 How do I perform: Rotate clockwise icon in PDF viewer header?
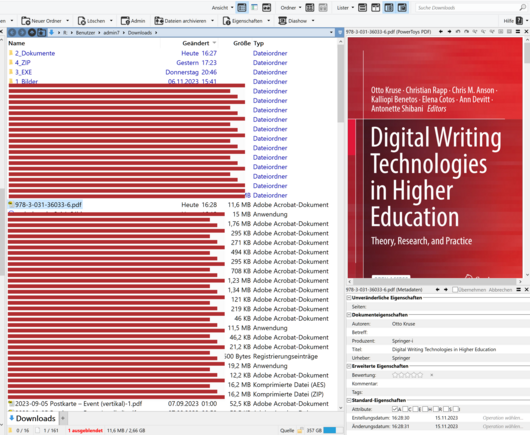[x=466, y=31]
